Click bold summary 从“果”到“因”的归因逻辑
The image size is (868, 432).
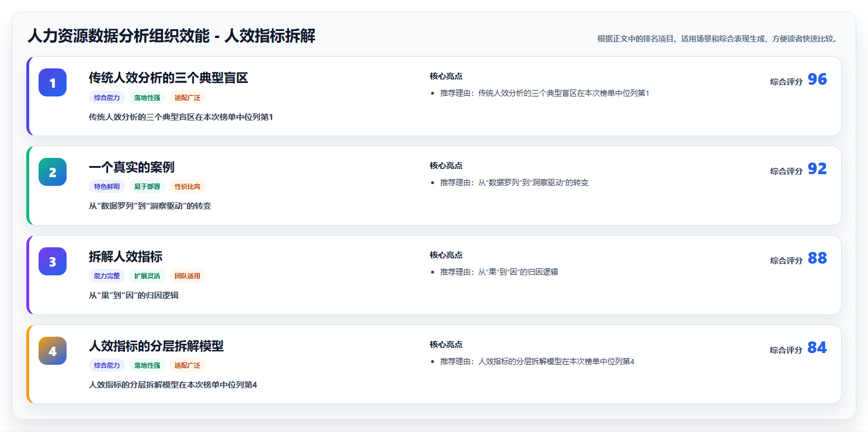(x=134, y=296)
